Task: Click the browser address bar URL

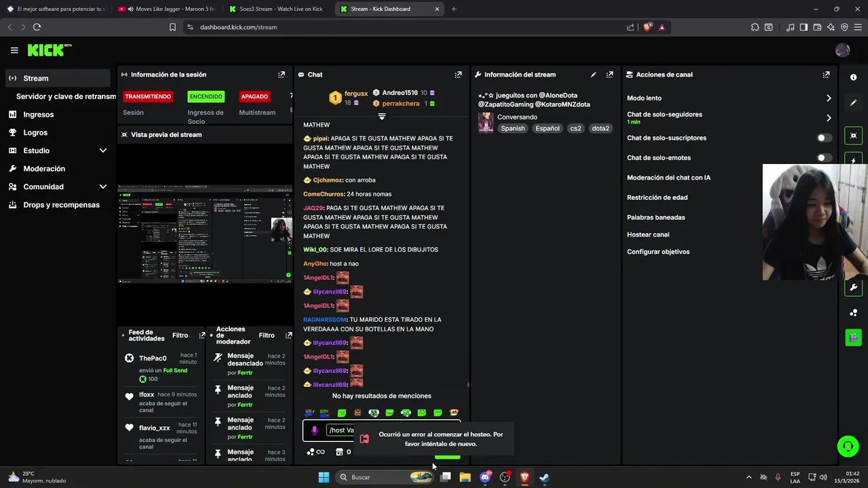Action: [238, 27]
